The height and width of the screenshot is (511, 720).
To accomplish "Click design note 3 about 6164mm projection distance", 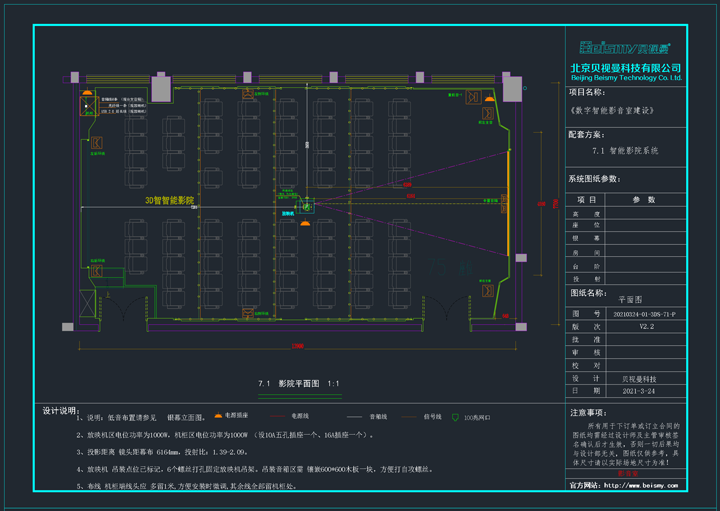I will [x=162, y=452].
